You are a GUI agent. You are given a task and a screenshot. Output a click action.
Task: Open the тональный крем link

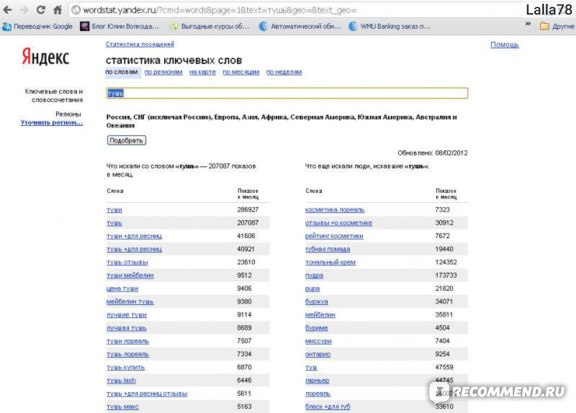[330, 263]
